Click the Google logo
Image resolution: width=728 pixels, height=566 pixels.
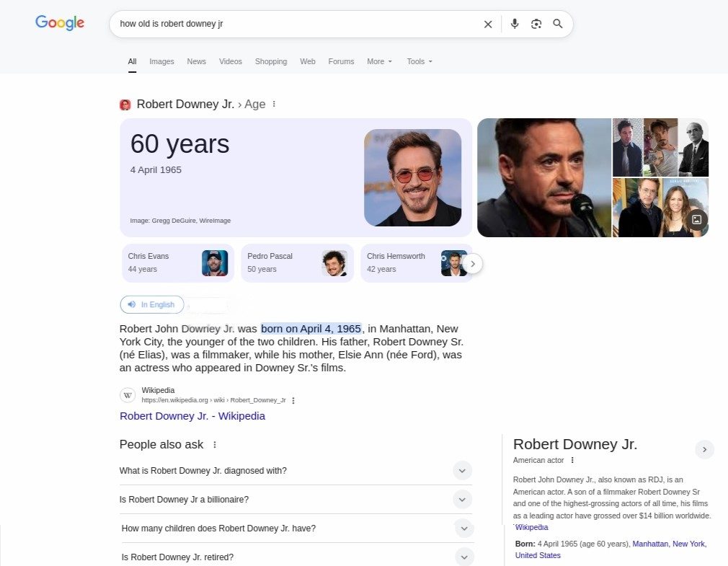click(59, 23)
